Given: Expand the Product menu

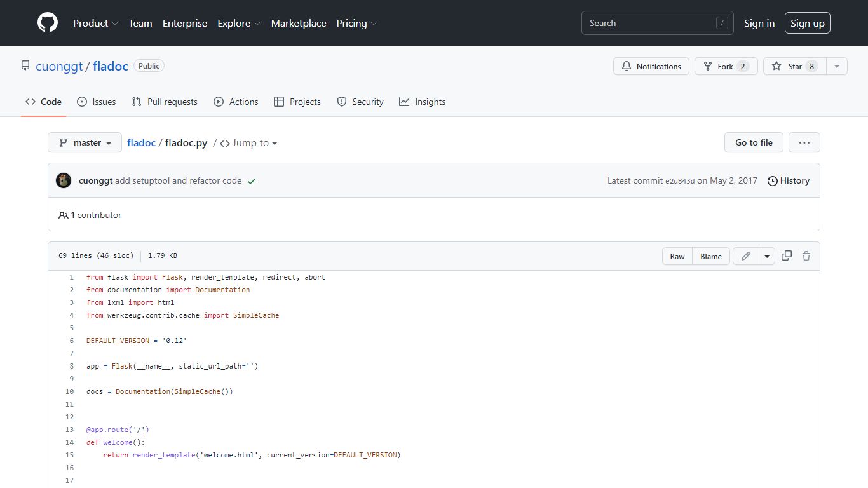Looking at the screenshot, I should pyautogui.click(x=95, y=23).
